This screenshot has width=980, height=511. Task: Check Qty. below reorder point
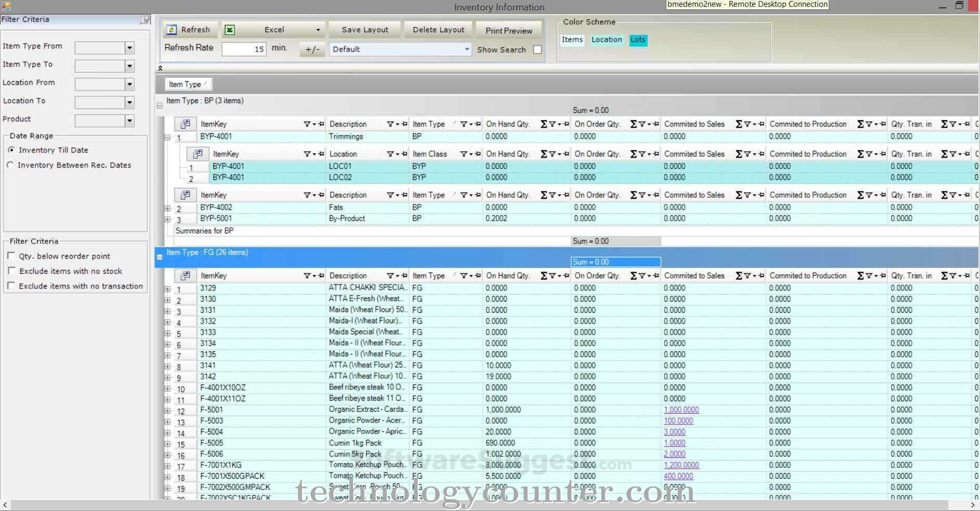click(11, 255)
